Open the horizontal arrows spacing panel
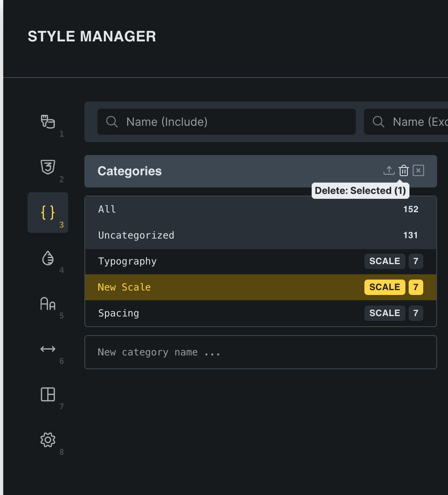The height and width of the screenshot is (495, 448). (x=47, y=349)
